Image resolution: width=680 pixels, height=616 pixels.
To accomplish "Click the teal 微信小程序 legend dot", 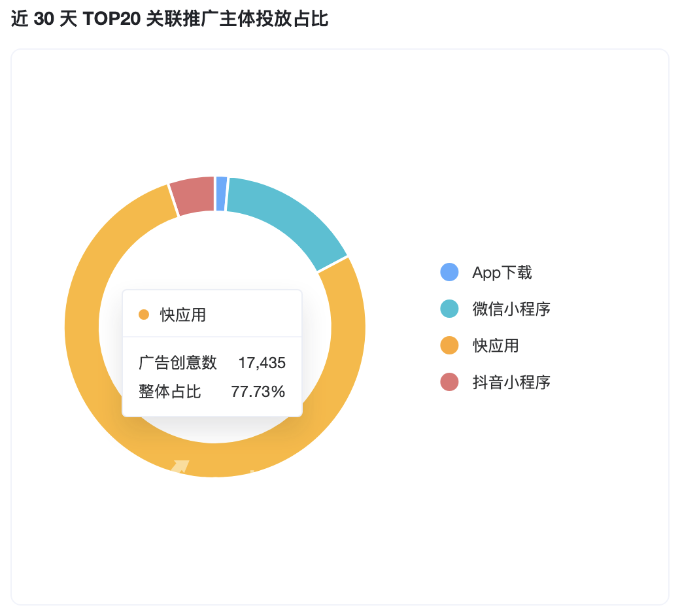I will coord(449,309).
